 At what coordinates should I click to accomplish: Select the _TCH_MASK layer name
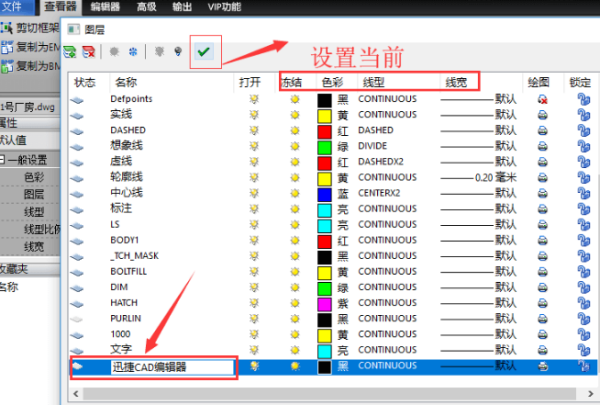[x=134, y=256]
